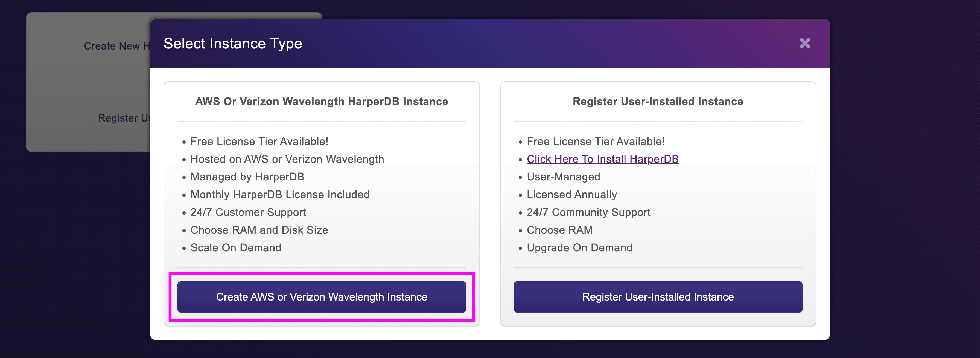Click 'Scale On Demand' list item
Screen dimensions: 980x358
[236, 247]
